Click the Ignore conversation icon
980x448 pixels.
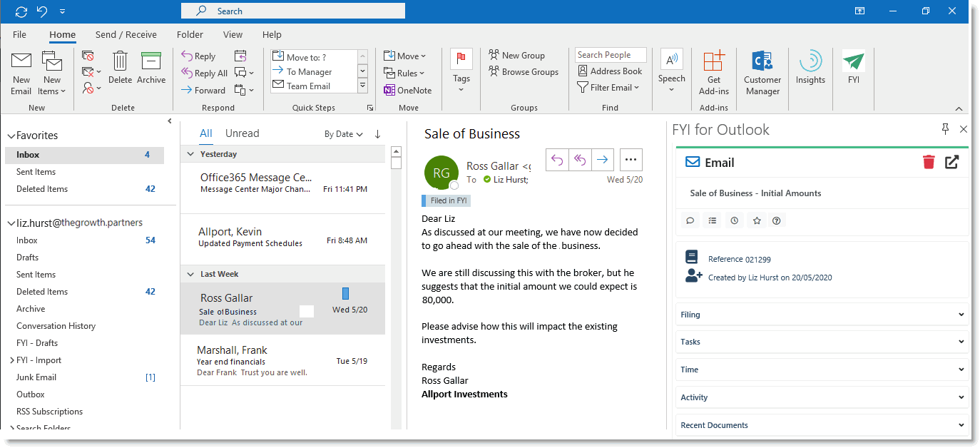(88, 56)
